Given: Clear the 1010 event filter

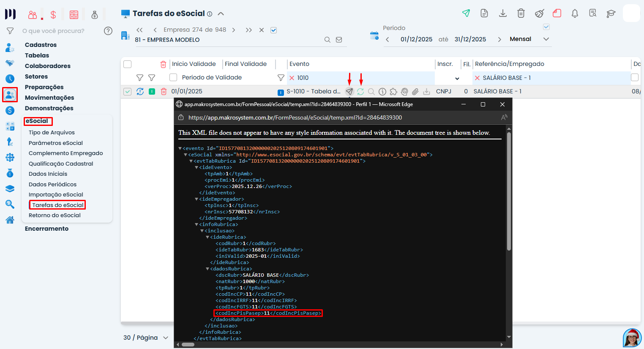Looking at the screenshot, I should click(292, 78).
